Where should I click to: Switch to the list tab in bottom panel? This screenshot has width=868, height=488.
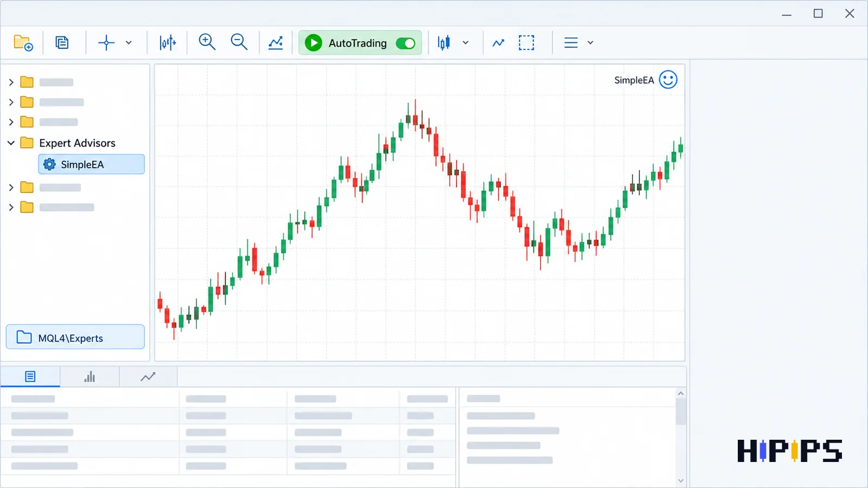[x=30, y=377]
